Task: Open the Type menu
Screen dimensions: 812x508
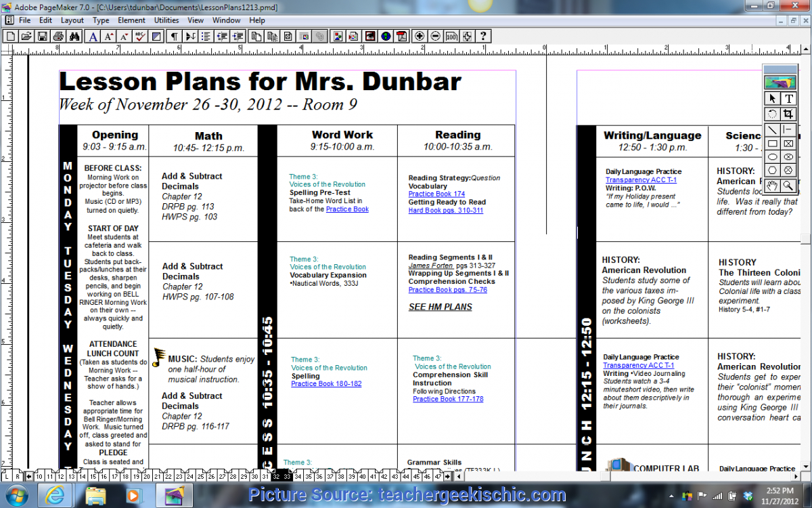Action: pyautogui.click(x=101, y=20)
